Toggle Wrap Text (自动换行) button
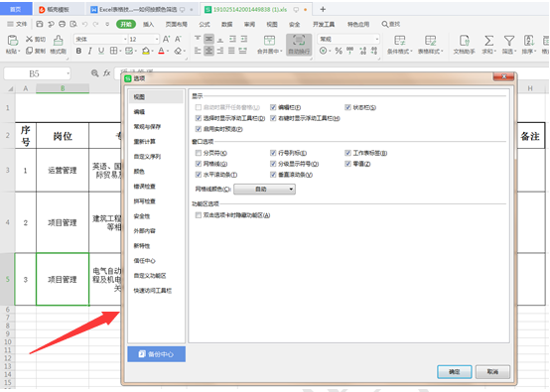 [299, 45]
